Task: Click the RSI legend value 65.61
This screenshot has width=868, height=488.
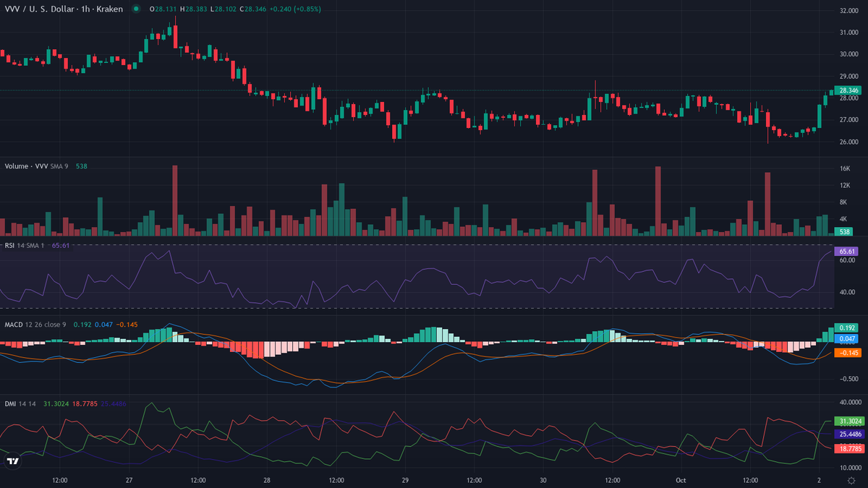Action: pyautogui.click(x=61, y=246)
